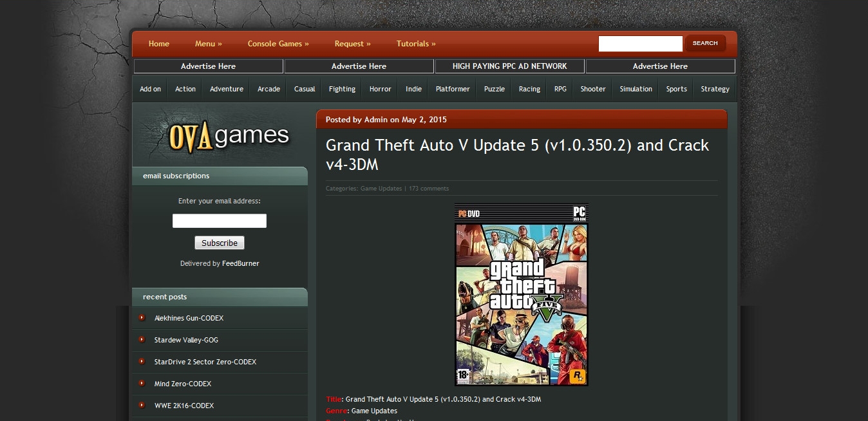
Task: Click the bullet icon beside Mind Zero-CODEX
Action: [142, 384]
